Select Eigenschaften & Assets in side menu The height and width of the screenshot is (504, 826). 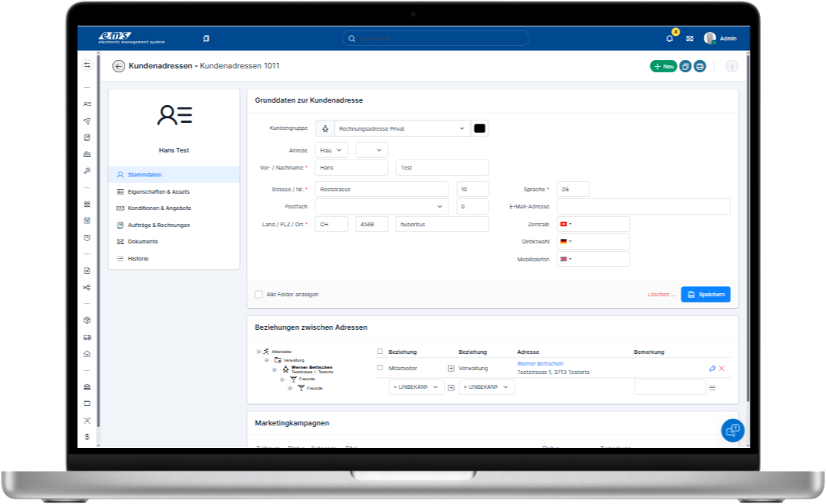pos(158,191)
